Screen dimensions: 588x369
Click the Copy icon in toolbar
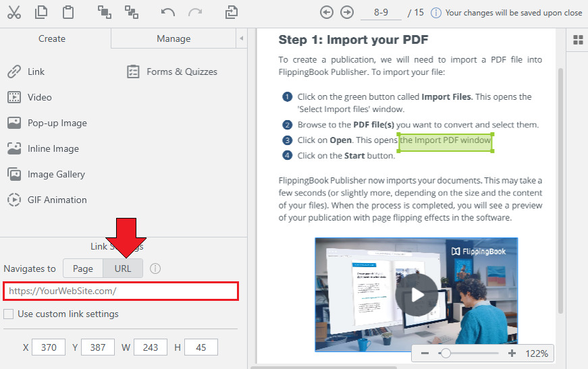coord(41,12)
